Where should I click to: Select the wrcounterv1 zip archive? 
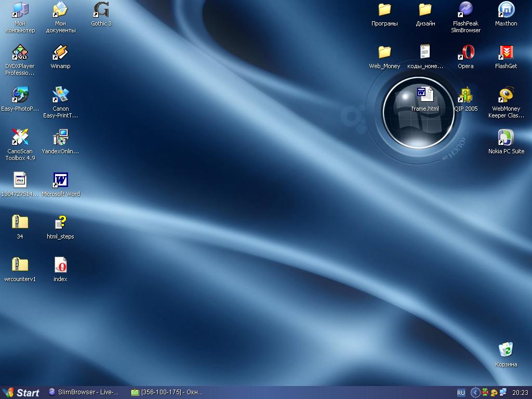click(20, 265)
